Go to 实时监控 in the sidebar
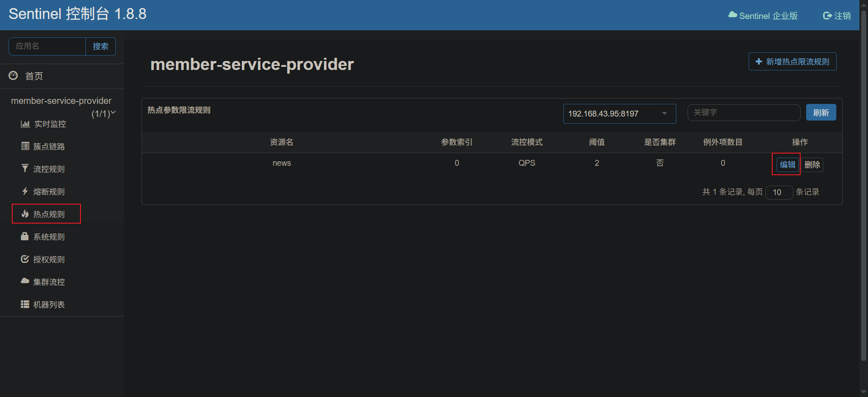 coord(50,124)
